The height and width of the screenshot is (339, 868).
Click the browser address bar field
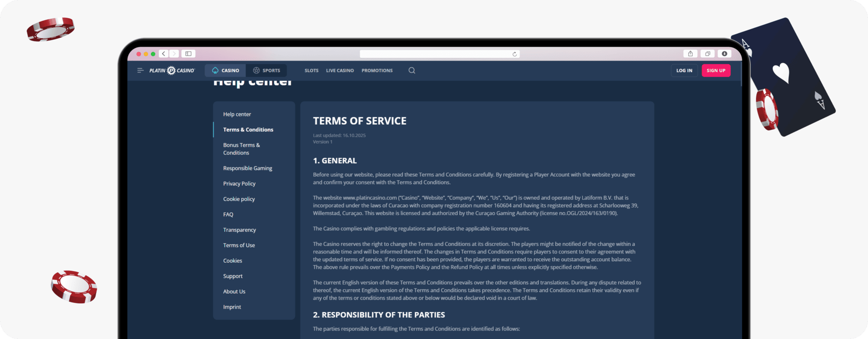tap(440, 54)
